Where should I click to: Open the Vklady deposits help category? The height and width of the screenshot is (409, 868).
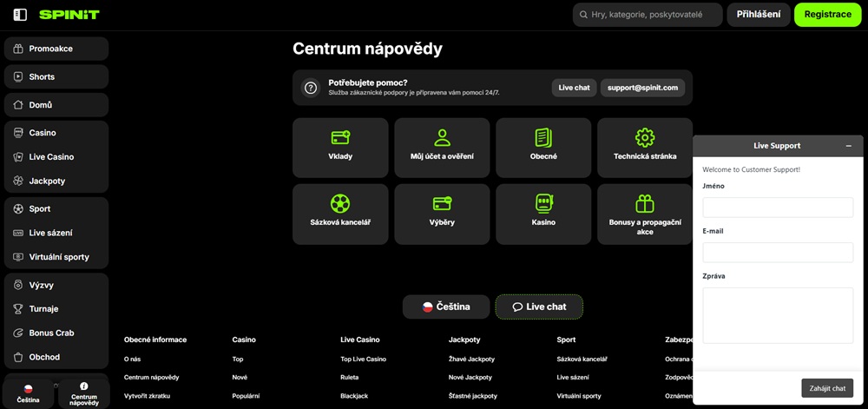(x=340, y=148)
